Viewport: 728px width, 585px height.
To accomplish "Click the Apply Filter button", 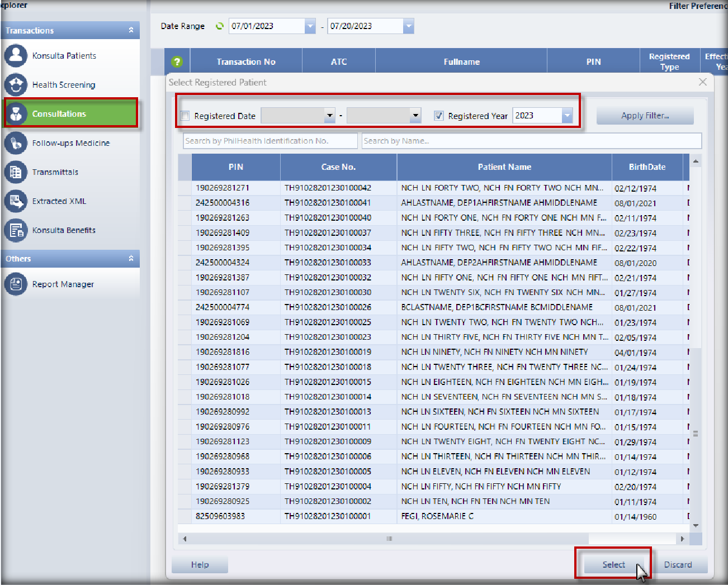I will [x=645, y=116].
